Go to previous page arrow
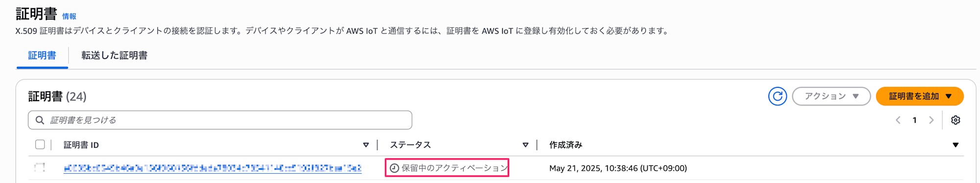The width and height of the screenshot is (980, 183). (x=898, y=120)
